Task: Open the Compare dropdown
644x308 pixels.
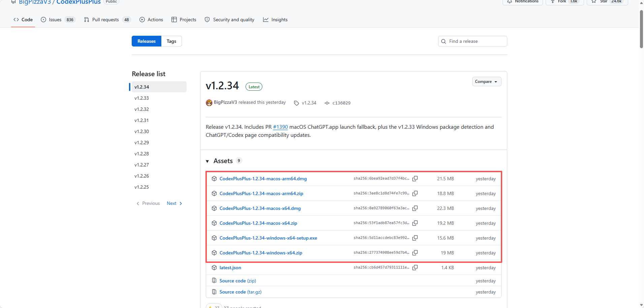Action: (487, 82)
